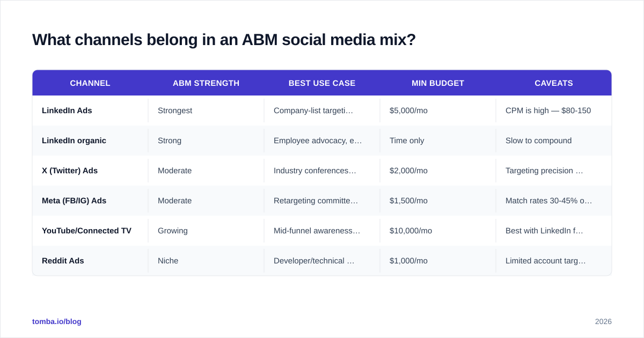Select the ABM STRENGTH column header
Image resolution: width=644 pixels, height=338 pixels.
pos(206,83)
